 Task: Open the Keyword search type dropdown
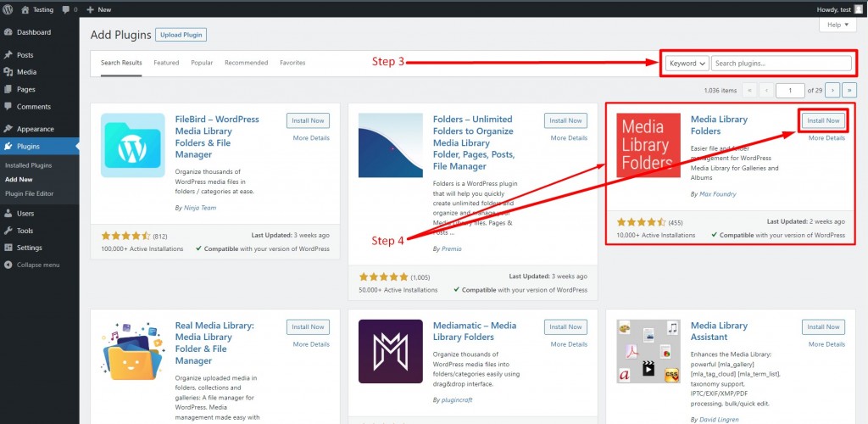[687, 63]
